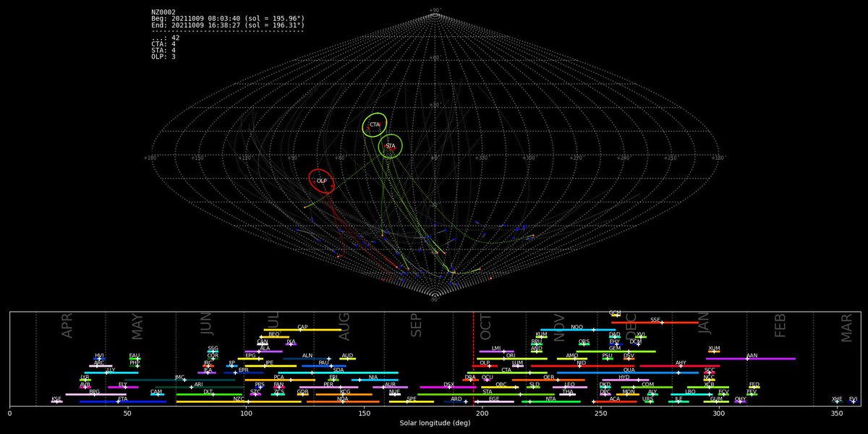Select the purple AAN shower bar
The height and width of the screenshot is (434, 868).
751,359
